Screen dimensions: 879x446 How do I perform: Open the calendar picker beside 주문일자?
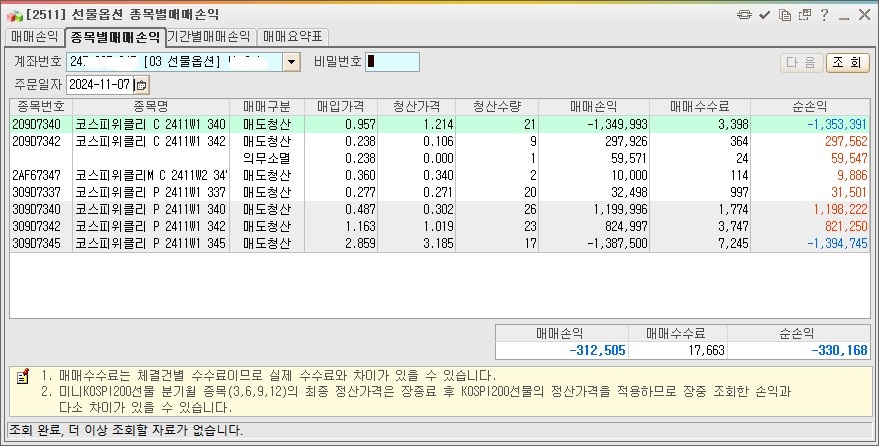(x=141, y=84)
